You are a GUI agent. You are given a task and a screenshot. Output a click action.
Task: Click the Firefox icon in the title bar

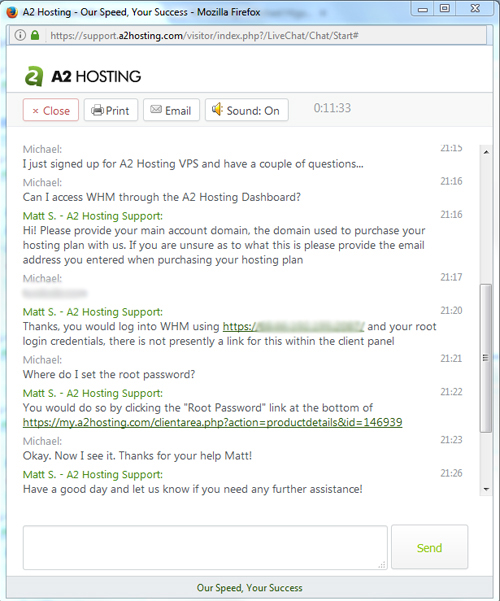pyautogui.click(x=12, y=12)
